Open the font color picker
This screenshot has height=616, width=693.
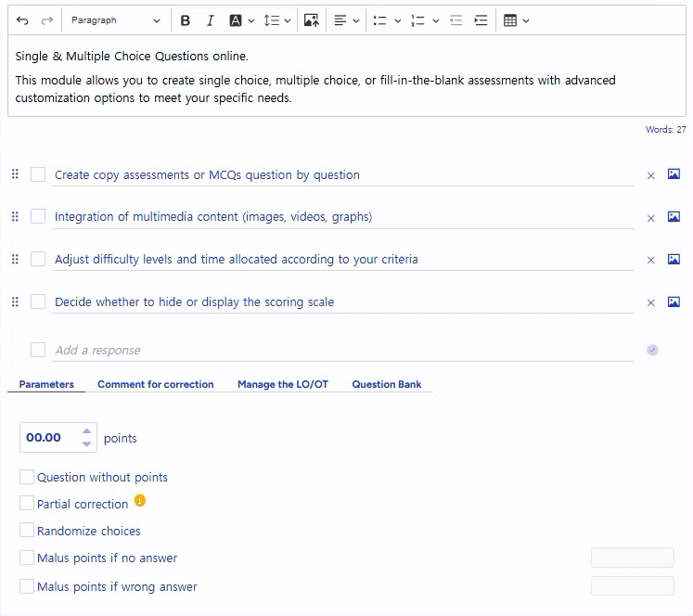coord(241,20)
